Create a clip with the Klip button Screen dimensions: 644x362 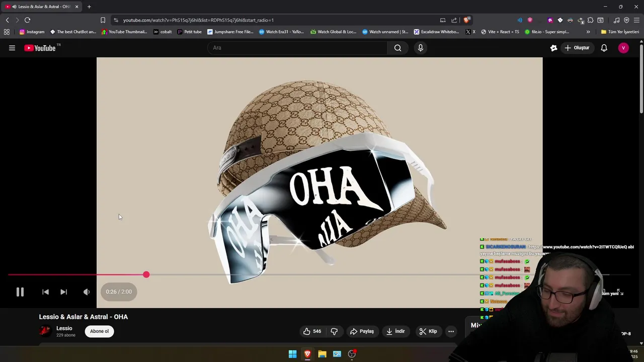(428, 331)
